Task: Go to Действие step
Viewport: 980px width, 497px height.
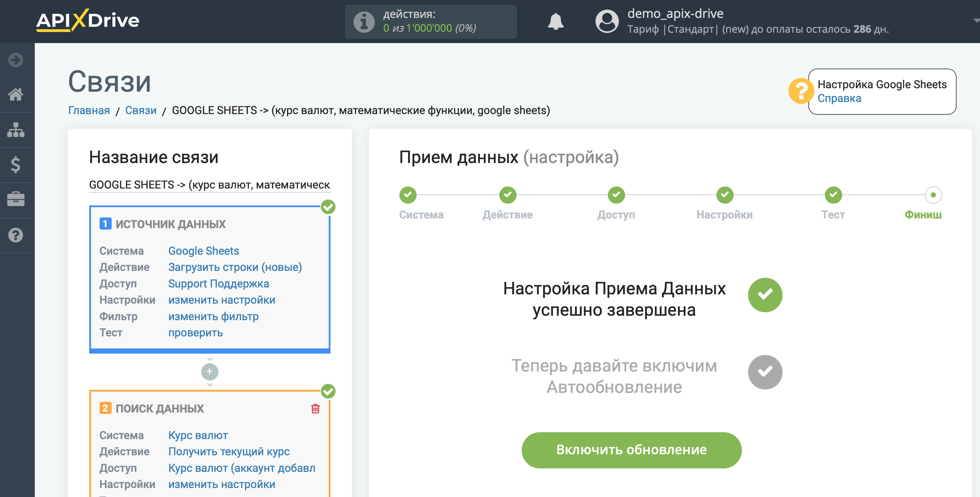Action: 508,195
